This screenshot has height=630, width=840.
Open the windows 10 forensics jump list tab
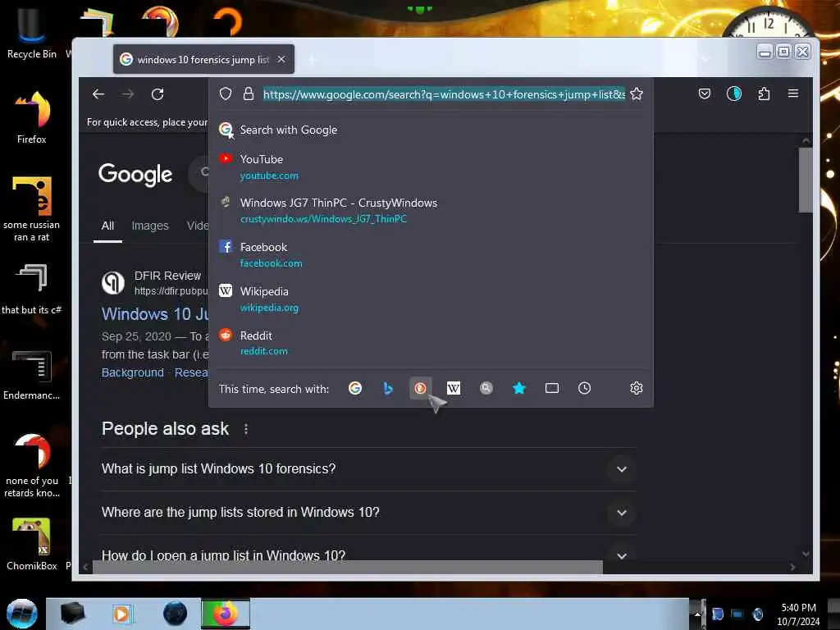pos(203,59)
